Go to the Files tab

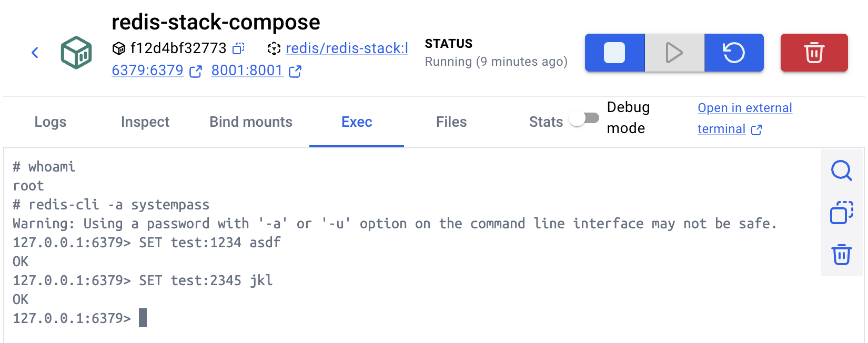(x=451, y=122)
